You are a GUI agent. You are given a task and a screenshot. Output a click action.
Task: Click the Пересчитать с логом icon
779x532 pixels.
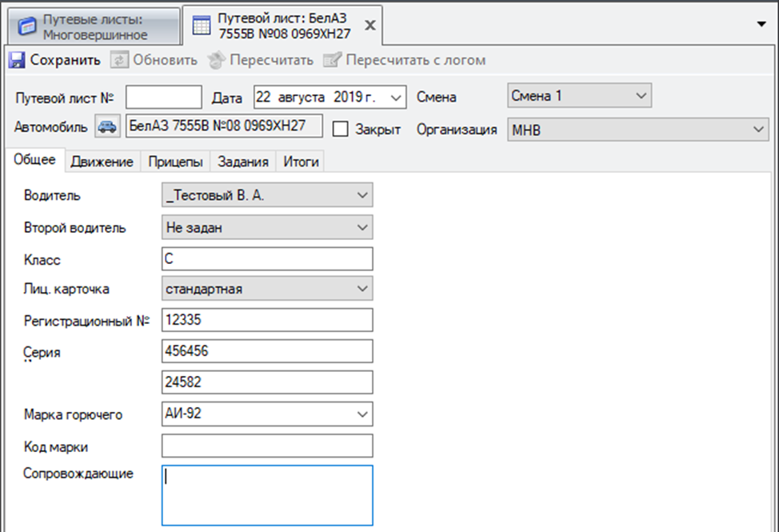click(333, 60)
